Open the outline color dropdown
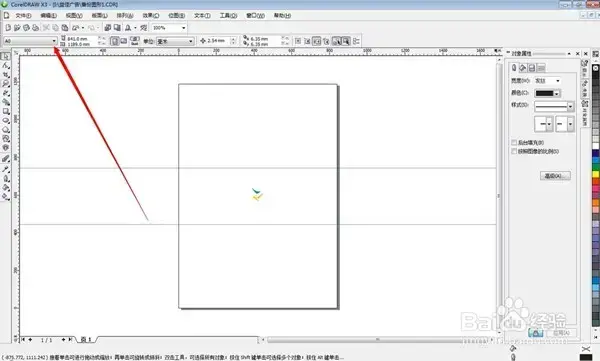600x361 pixels. click(x=557, y=93)
